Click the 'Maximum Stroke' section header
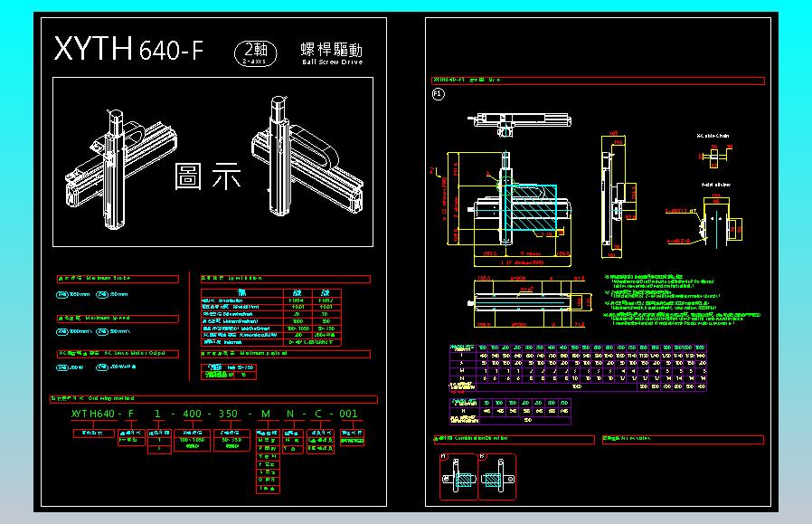The height and width of the screenshot is (524, 812). (118, 279)
